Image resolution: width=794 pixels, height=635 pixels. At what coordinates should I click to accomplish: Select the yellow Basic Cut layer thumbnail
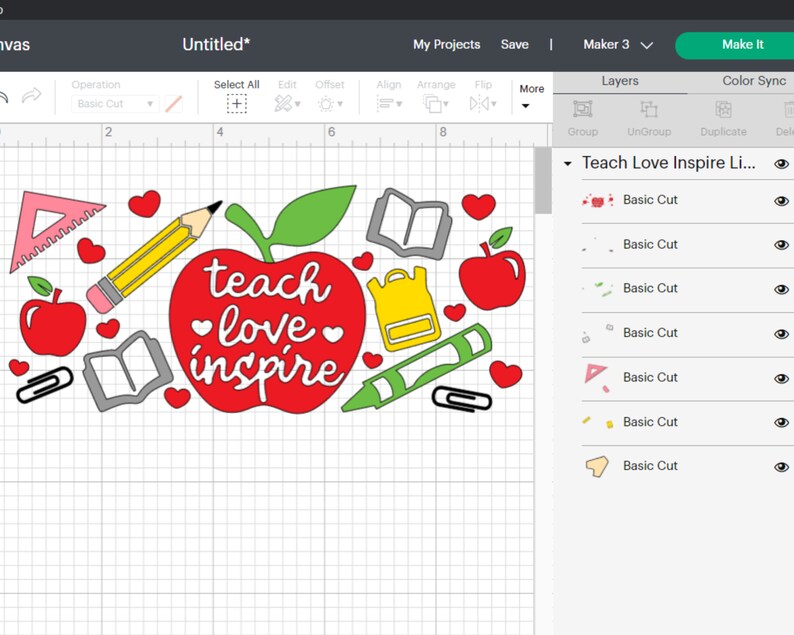point(598,422)
